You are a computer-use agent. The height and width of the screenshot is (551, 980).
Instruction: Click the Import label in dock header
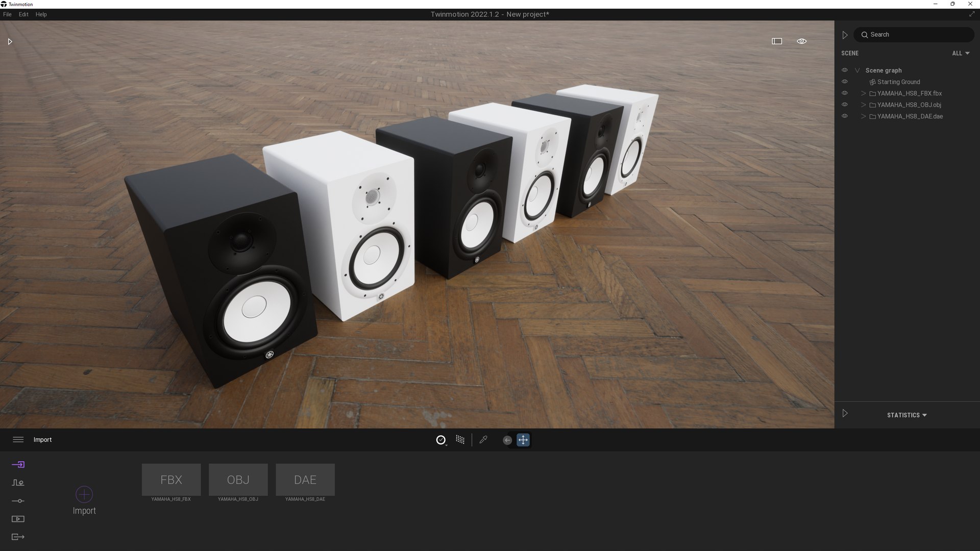(x=42, y=440)
